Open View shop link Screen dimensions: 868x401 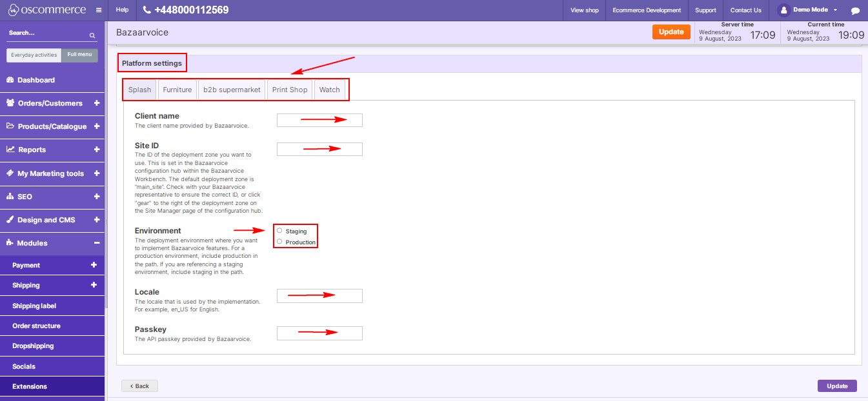pos(585,10)
